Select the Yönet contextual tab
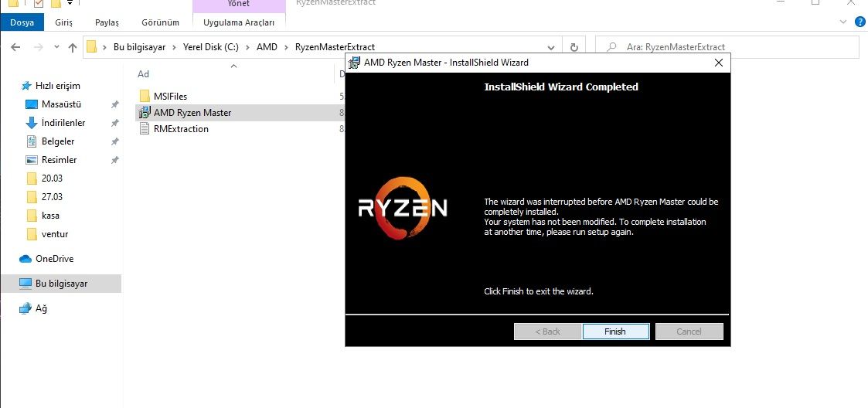 click(x=239, y=5)
